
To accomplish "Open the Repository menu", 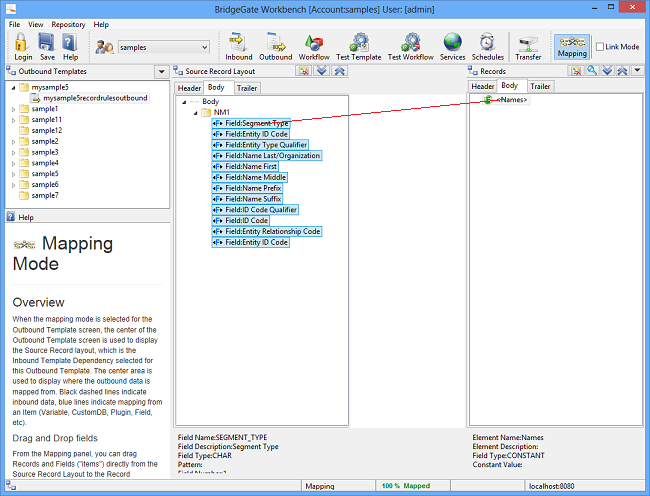I will pos(68,24).
